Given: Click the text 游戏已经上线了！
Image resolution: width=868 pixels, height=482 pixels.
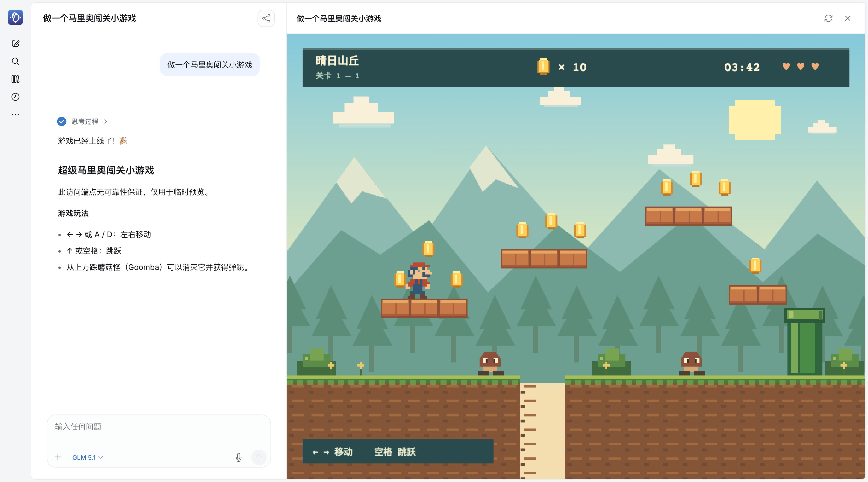Looking at the screenshot, I should click(87, 141).
